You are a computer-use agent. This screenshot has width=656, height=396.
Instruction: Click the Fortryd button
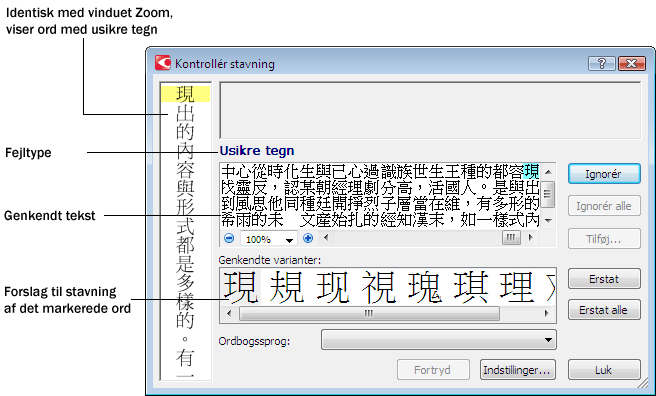433,370
